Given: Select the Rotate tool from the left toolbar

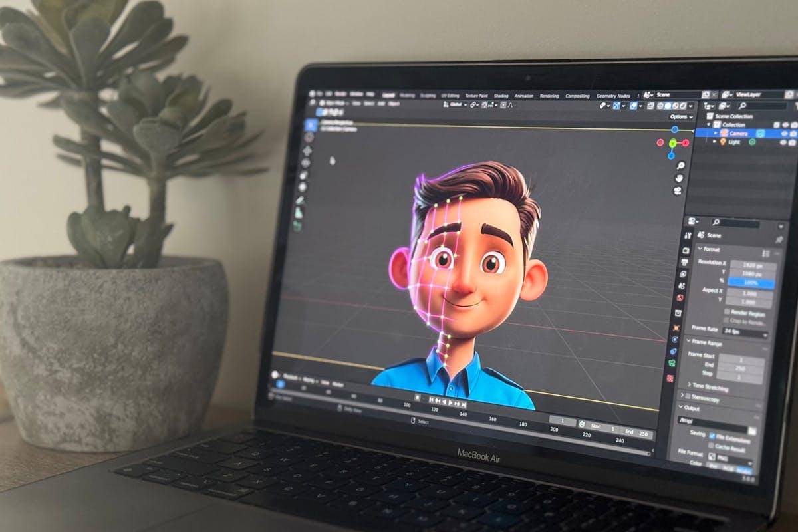Looking at the screenshot, I should coord(308,162).
